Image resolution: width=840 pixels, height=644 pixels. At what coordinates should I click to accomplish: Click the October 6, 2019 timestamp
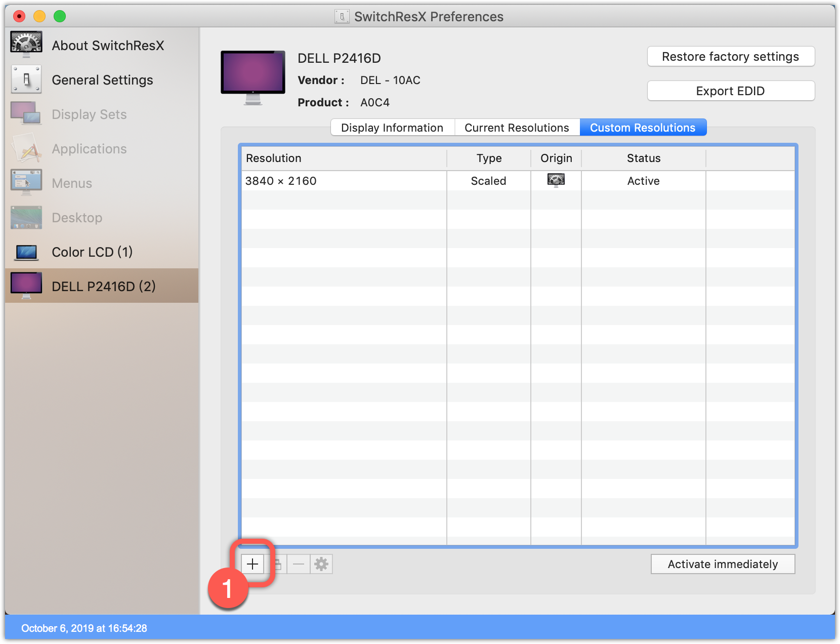pos(84,628)
